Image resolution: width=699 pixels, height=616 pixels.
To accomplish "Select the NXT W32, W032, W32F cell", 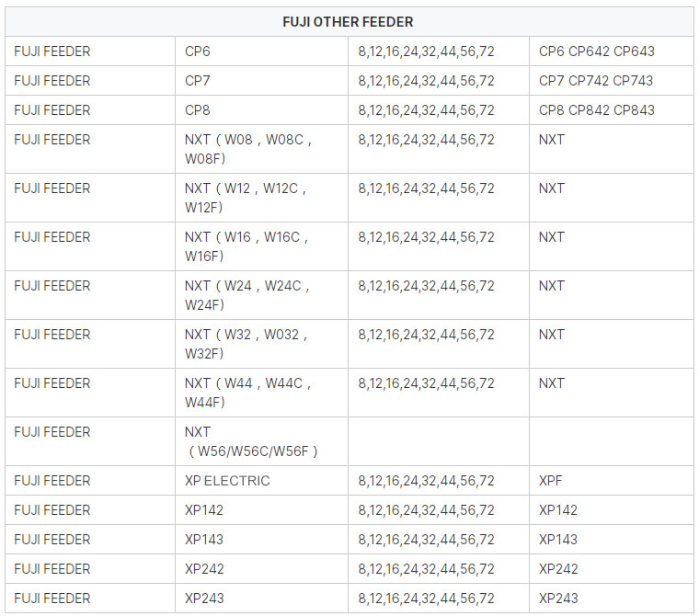I will tap(262, 344).
